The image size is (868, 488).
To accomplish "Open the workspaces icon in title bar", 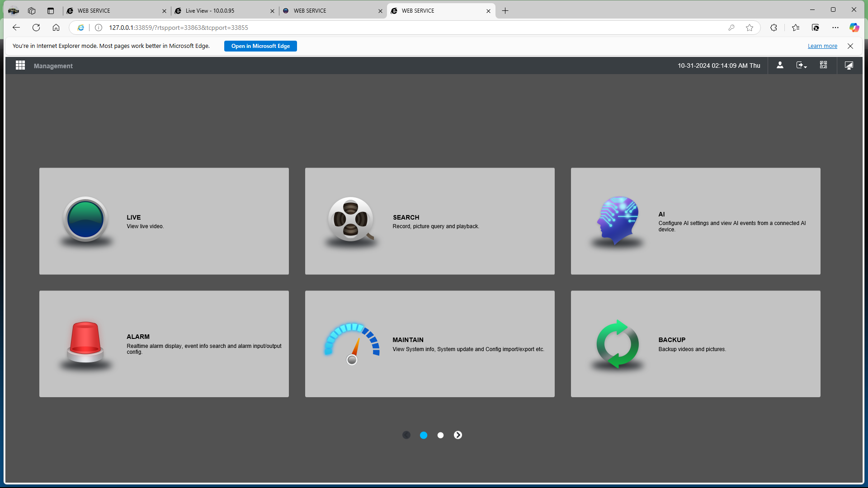I will (32, 11).
